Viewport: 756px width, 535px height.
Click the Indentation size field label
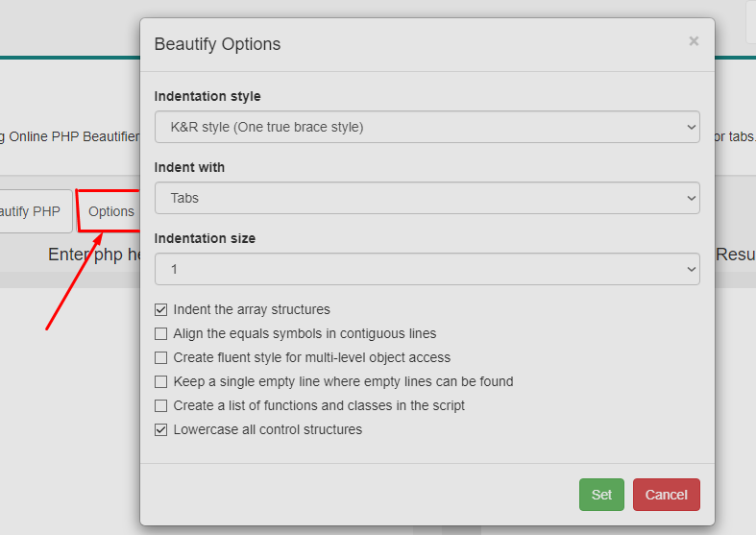[x=205, y=238]
